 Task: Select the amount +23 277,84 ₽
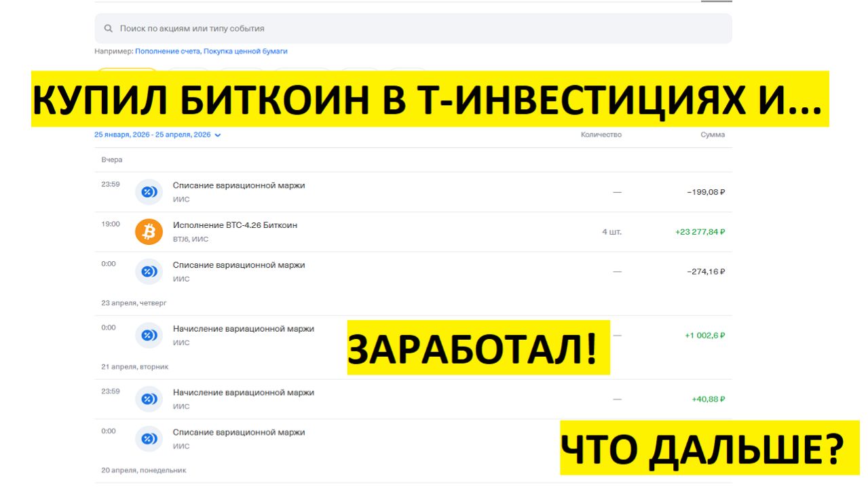click(x=700, y=232)
